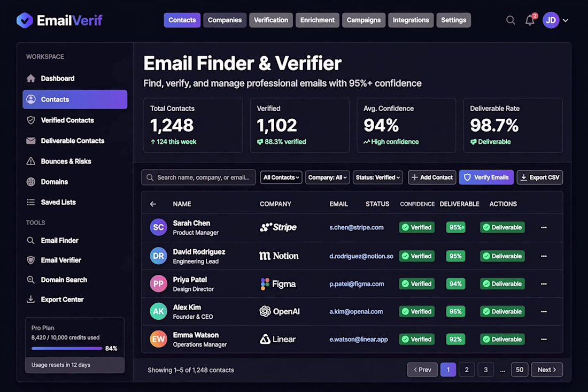Screen dimensions: 588x392
Task: Click the Email Verifier shield icon
Action: click(x=31, y=260)
